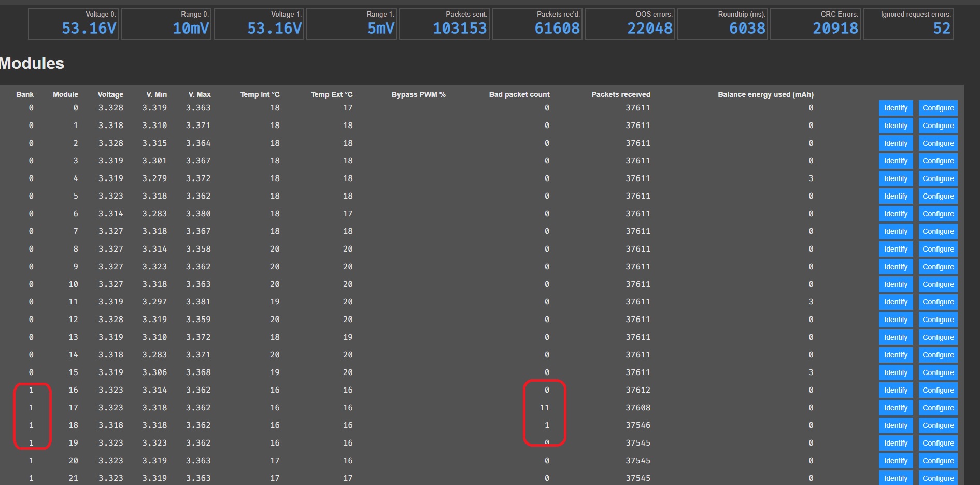Click Configure for module 15
The width and height of the screenshot is (980, 485).
[x=938, y=372]
